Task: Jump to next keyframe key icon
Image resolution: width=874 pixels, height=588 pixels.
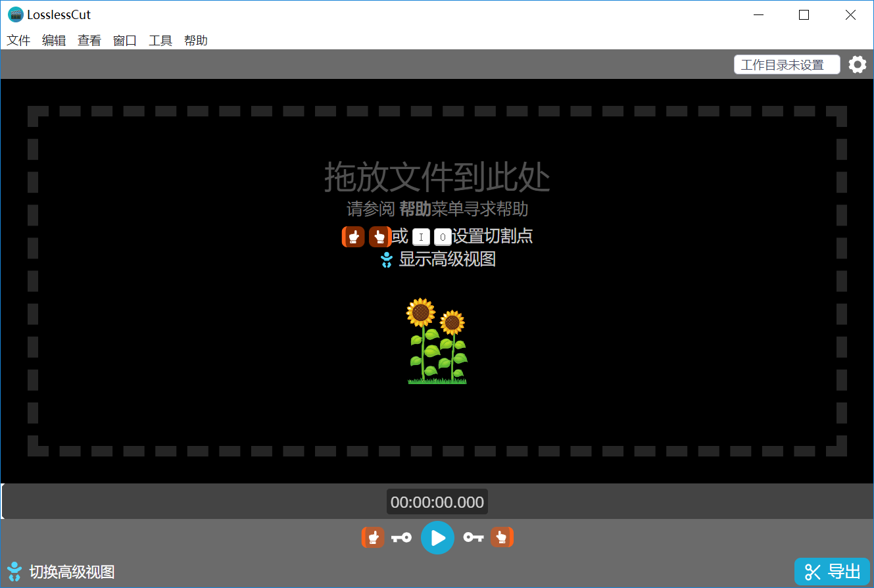Action: 473,538
